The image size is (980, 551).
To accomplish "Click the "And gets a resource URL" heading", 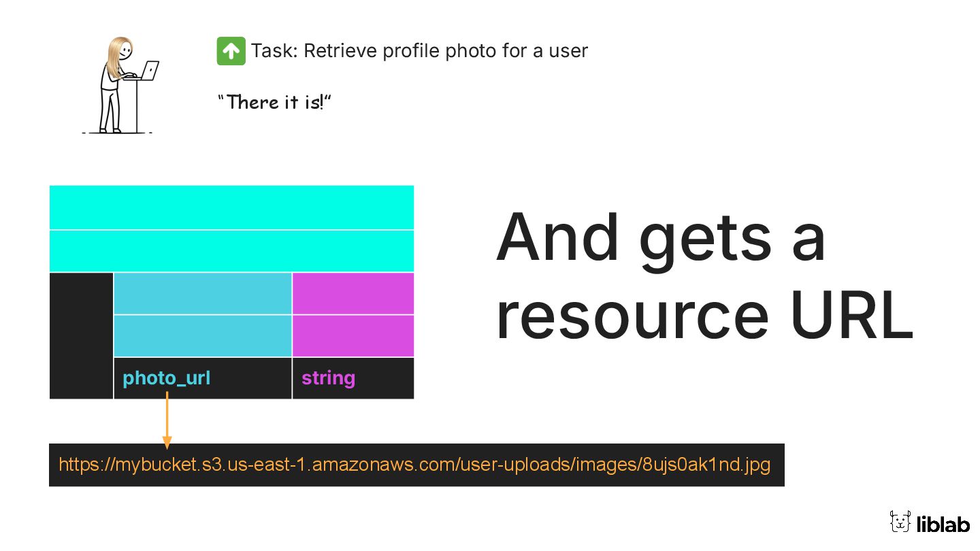I will tap(704, 275).
